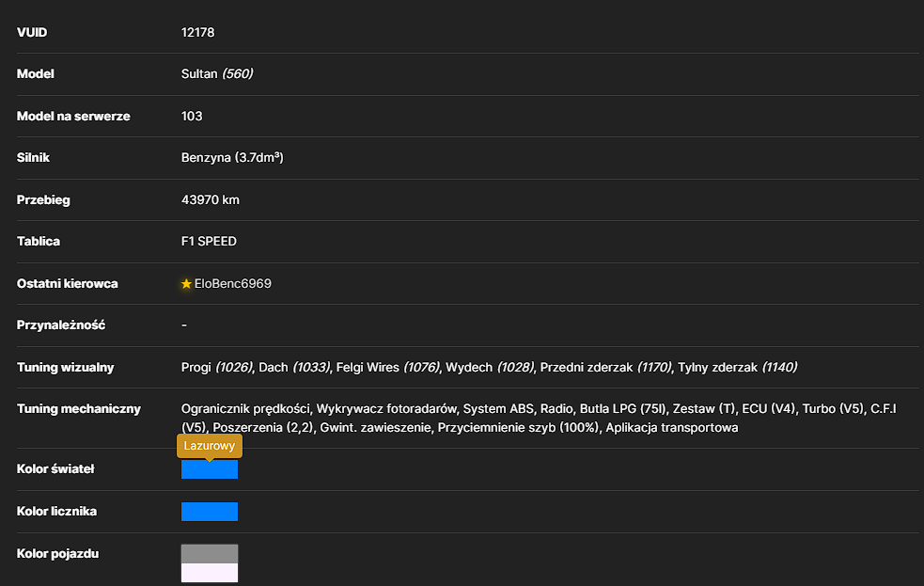Click the 43970 km mileage value
The height and width of the screenshot is (586, 924).
click(x=211, y=199)
